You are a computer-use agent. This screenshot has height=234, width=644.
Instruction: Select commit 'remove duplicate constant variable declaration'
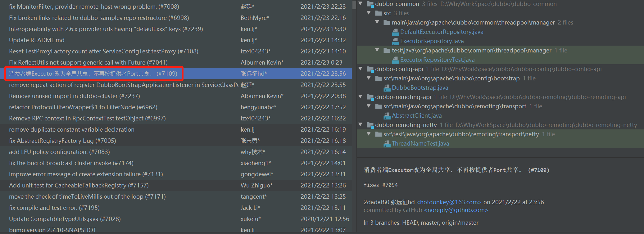176,129
